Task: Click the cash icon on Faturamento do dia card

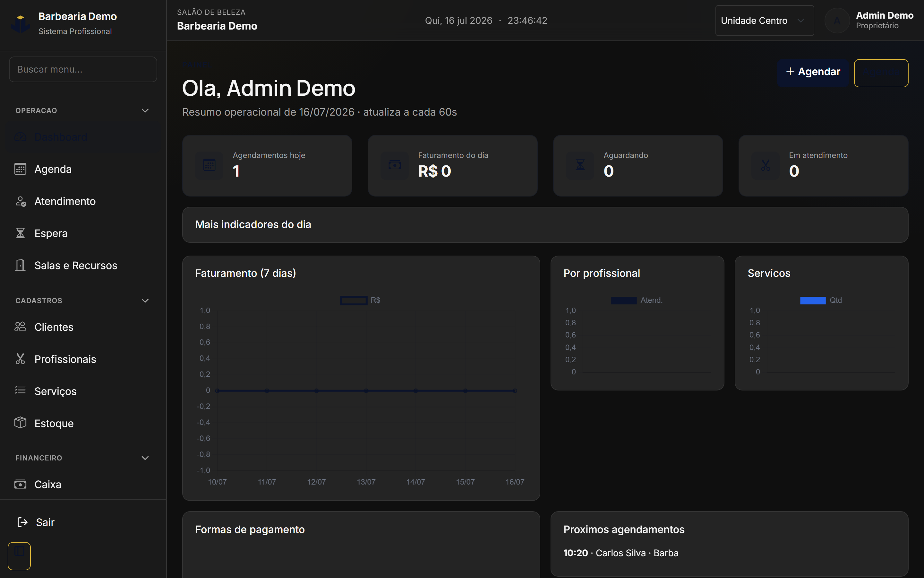Action: pos(395,165)
